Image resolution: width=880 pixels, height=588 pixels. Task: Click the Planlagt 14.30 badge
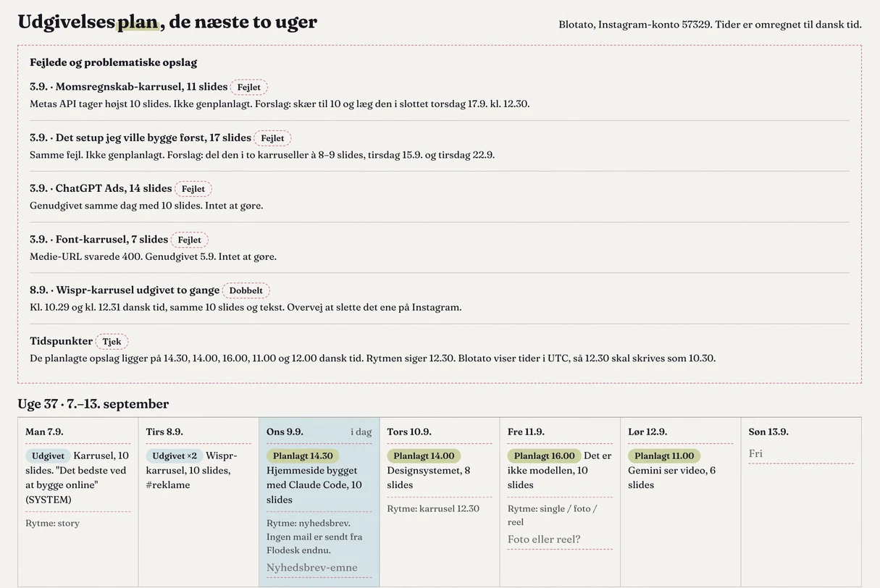(303, 456)
